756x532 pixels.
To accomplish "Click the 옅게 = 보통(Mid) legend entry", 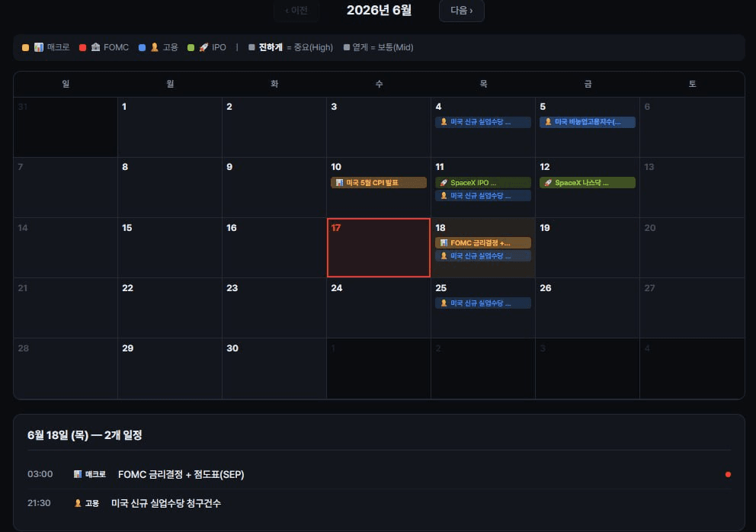I will 378,47.
